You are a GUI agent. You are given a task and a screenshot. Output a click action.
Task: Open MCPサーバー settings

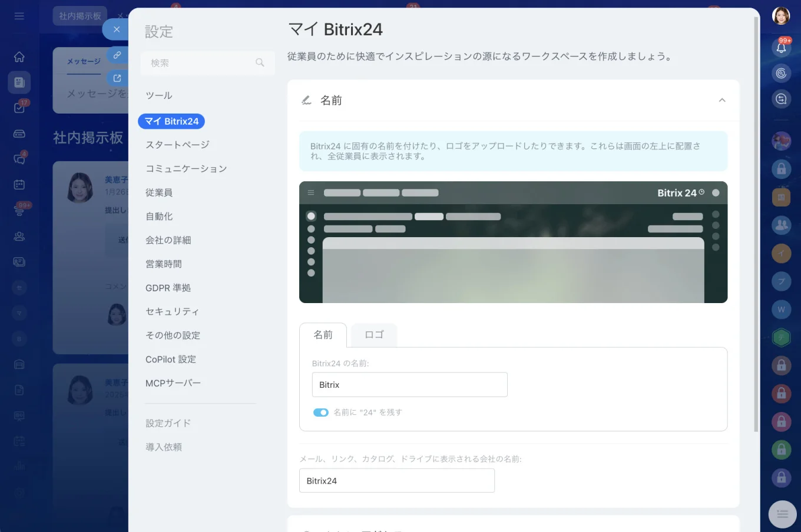click(x=173, y=383)
